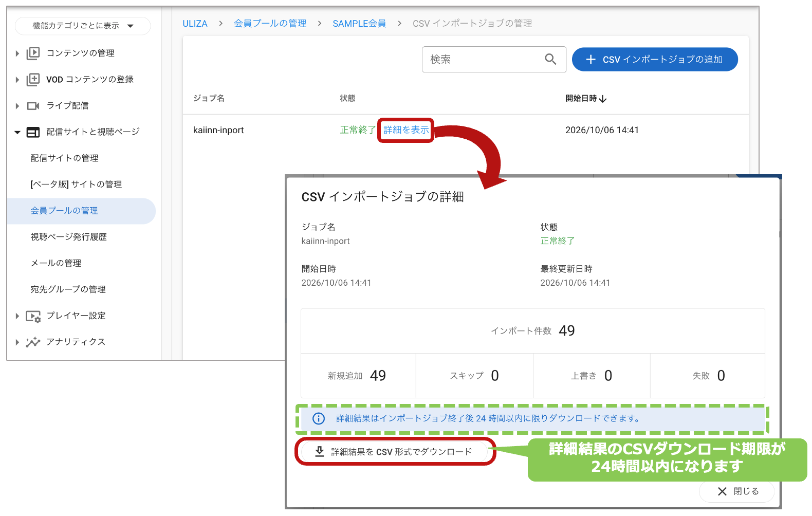Select 会員プールの管理 in the sidebar

pyautogui.click(x=81, y=211)
